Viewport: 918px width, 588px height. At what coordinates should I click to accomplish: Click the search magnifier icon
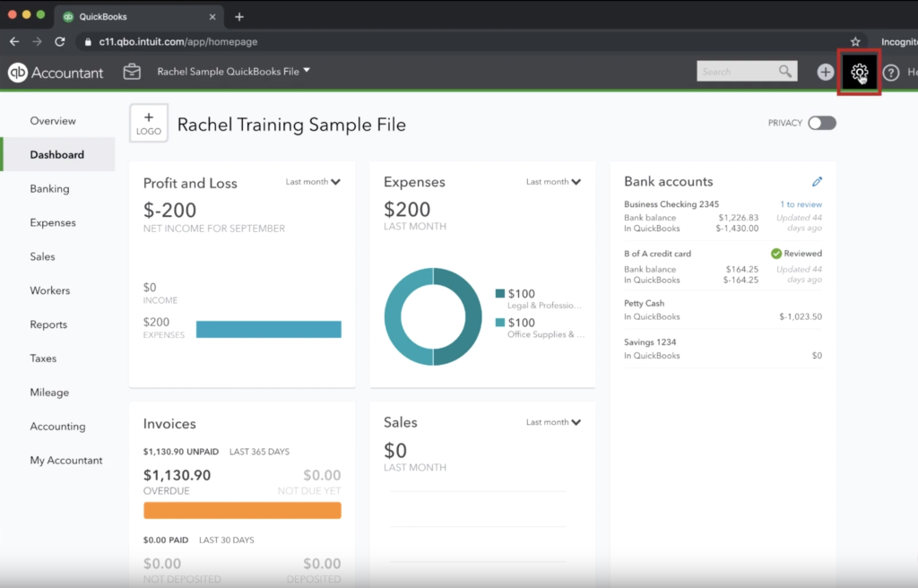click(x=785, y=72)
